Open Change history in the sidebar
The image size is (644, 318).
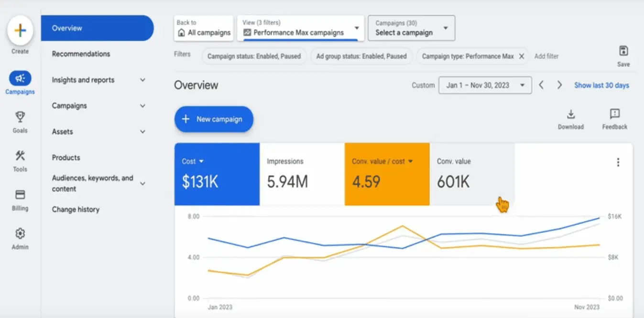[x=76, y=210]
